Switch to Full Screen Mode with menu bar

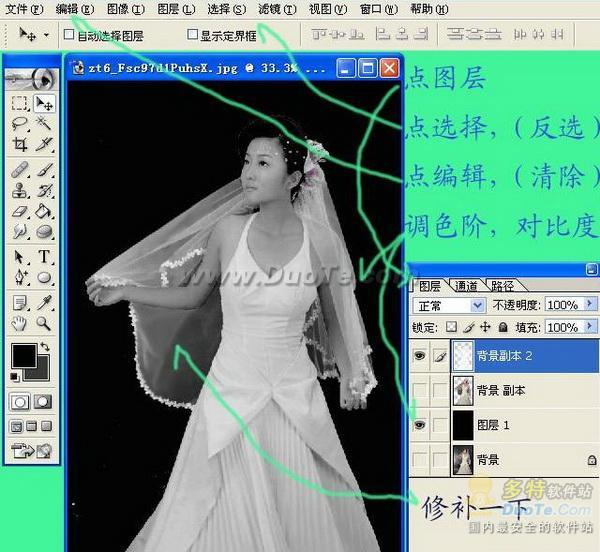[x=31, y=426]
